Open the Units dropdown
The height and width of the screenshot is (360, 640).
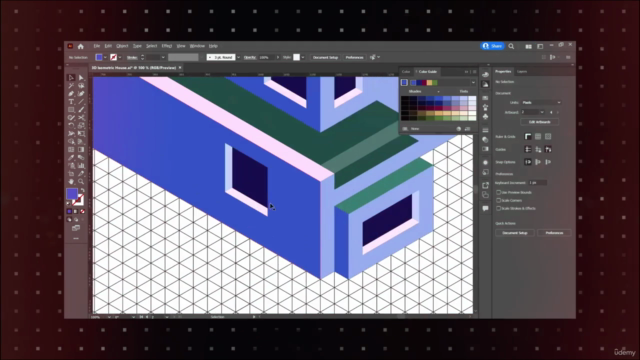point(542,102)
